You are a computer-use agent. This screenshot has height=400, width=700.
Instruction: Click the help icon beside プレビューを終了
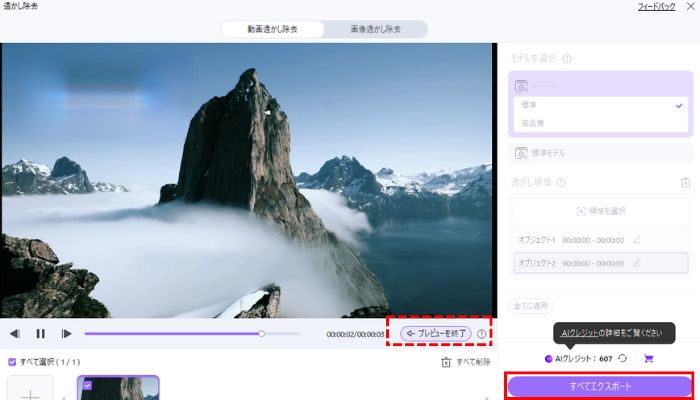coord(481,333)
